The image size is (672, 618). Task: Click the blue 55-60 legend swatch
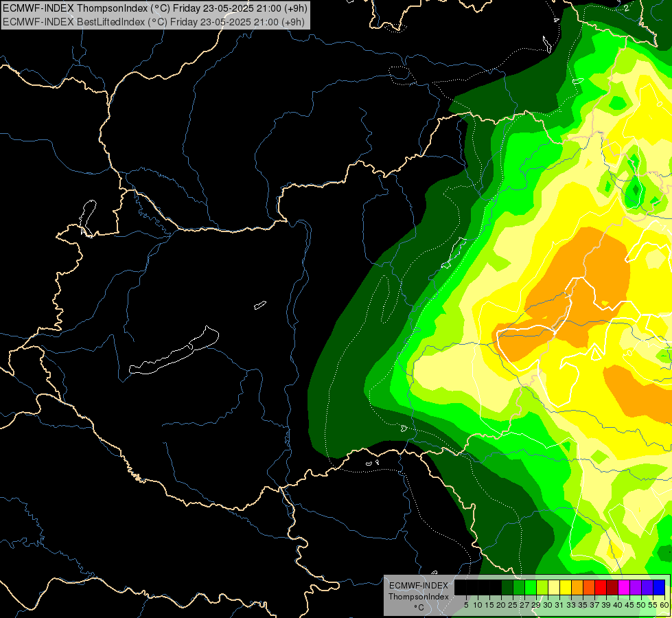click(659, 587)
